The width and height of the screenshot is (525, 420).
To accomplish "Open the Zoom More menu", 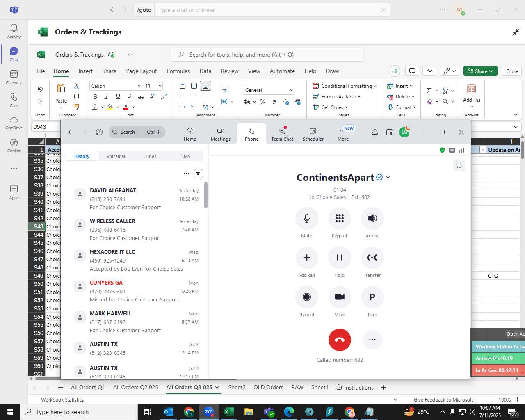I will coord(343,134).
